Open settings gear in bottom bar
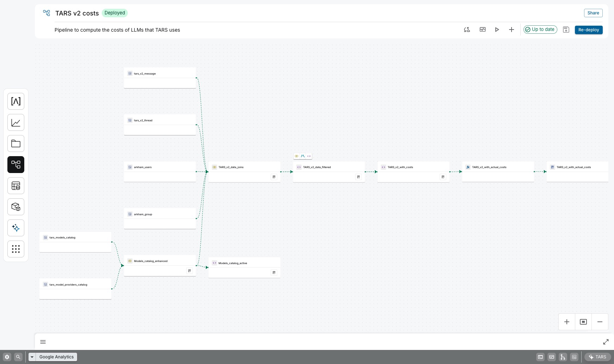The width and height of the screenshot is (614, 364). [x=7, y=357]
